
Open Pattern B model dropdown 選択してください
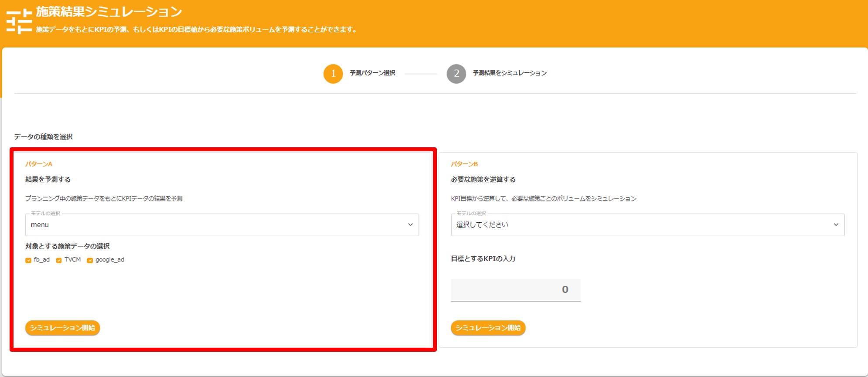[x=647, y=225]
